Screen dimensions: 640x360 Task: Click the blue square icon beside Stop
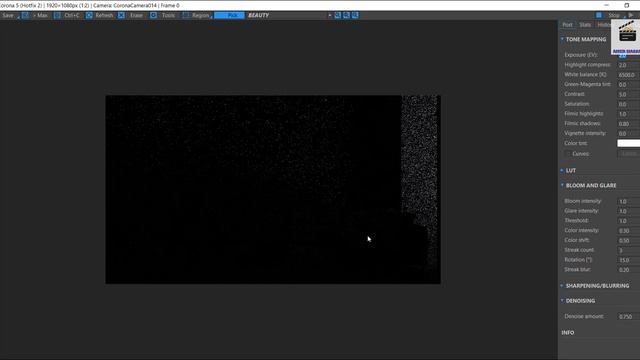click(x=599, y=16)
